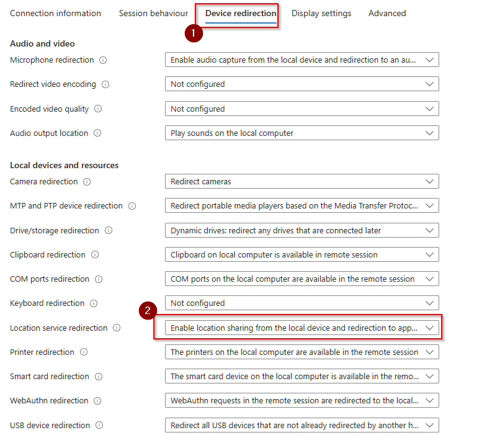The image size is (482, 448).
Task: Expand Location service redirection dropdown
Action: tap(301, 328)
